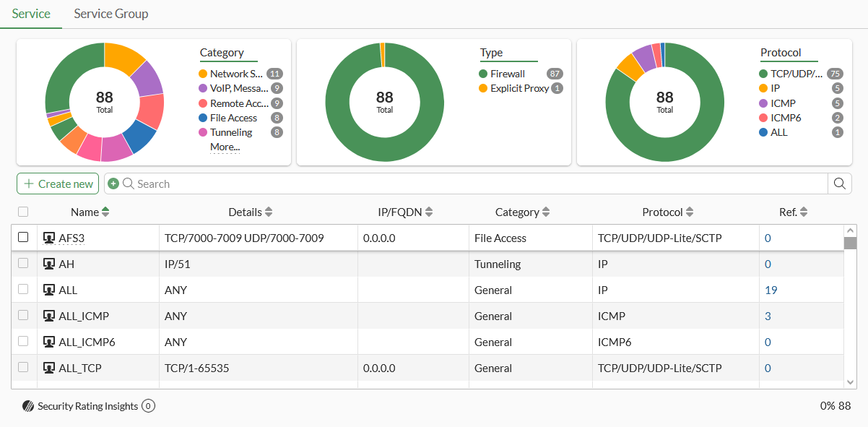Expand More... in the Category legend
The image size is (868, 427).
pos(225,147)
